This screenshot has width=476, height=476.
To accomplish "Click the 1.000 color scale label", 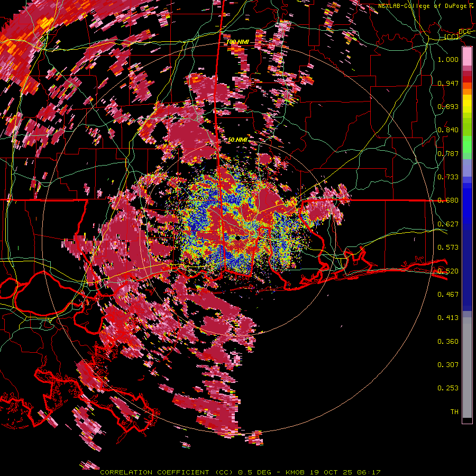I will click(448, 59).
